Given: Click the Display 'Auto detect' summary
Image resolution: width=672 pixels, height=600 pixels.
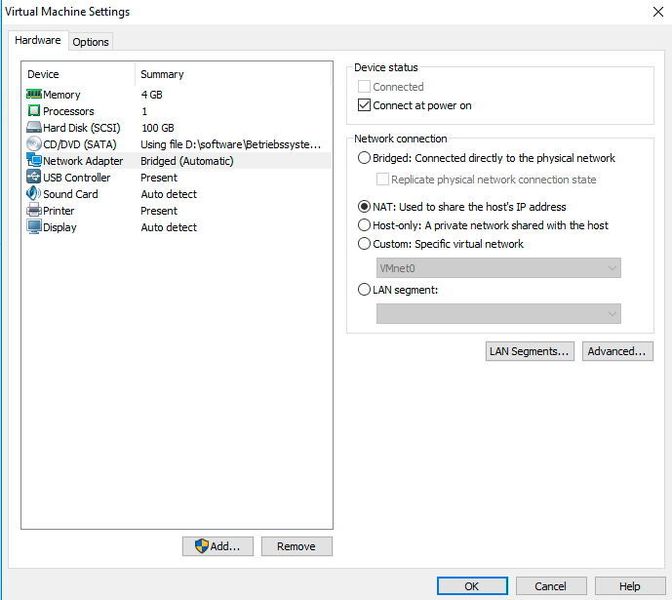Looking at the screenshot, I should click(169, 228).
